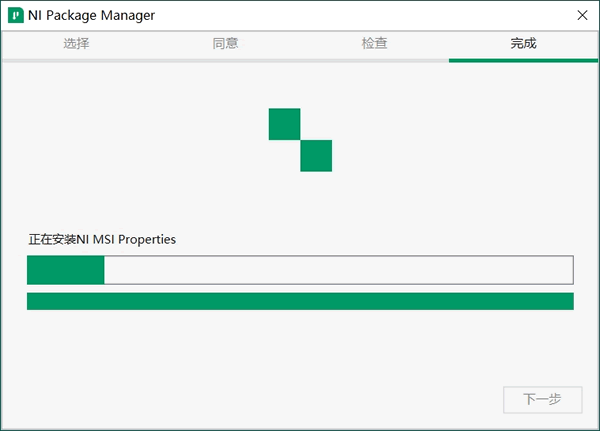The height and width of the screenshot is (431, 600).
Task: Select the 同意 step tab
Action: tap(225, 44)
